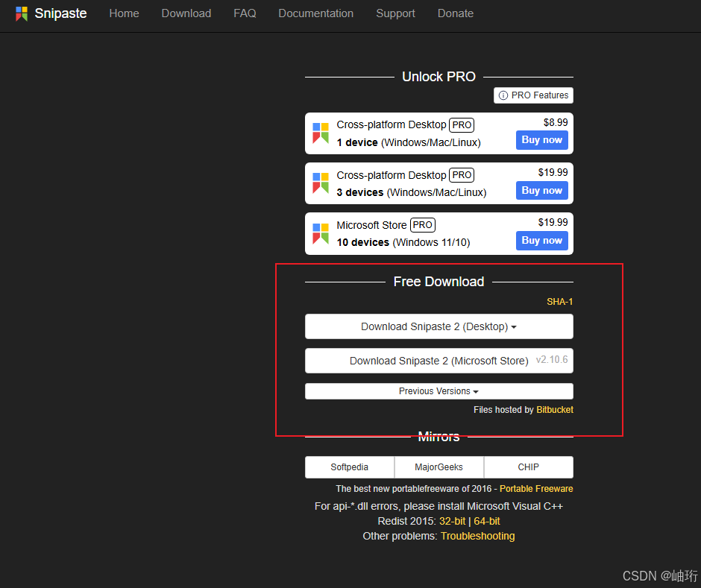Image resolution: width=701 pixels, height=588 pixels.
Task: Buy now the Microsoft Store 10 devices plan
Action: 542,241
